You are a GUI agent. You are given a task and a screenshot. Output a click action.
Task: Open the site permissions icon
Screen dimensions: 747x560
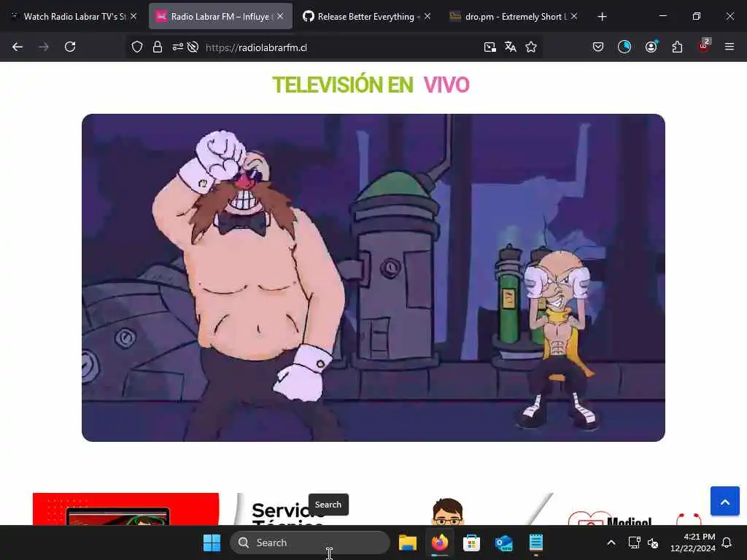(178, 47)
